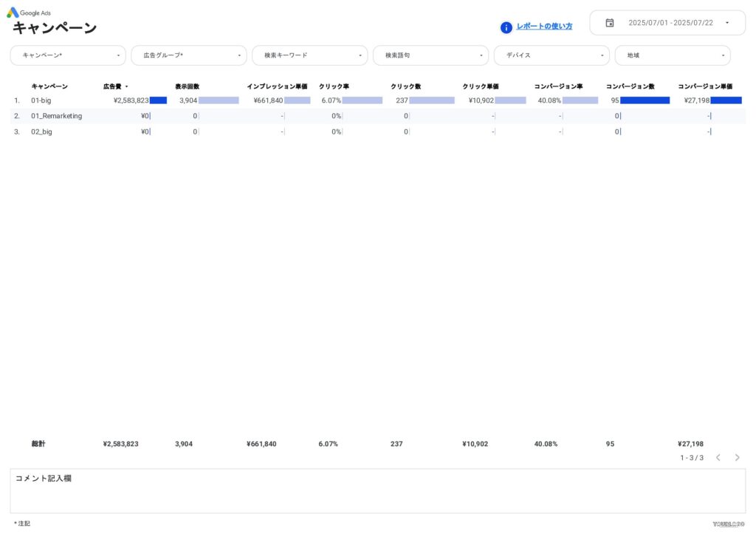This screenshot has height=534, width=756.
Task: Click the previous page arrow below the table
Action: [718, 457]
